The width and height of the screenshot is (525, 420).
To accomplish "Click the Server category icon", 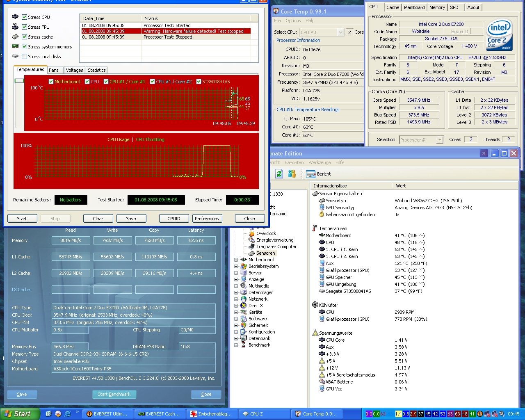I will (x=243, y=273).
